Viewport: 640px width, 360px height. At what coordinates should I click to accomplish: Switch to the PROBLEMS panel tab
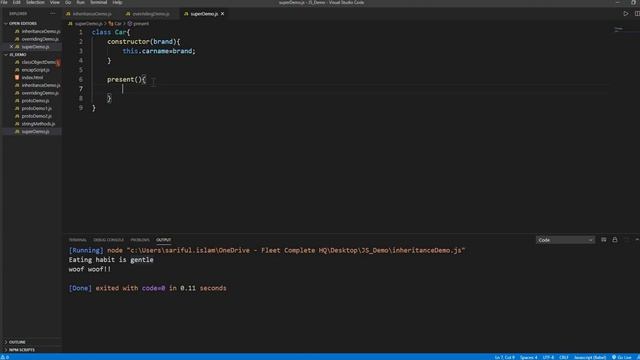(x=140, y=240)
